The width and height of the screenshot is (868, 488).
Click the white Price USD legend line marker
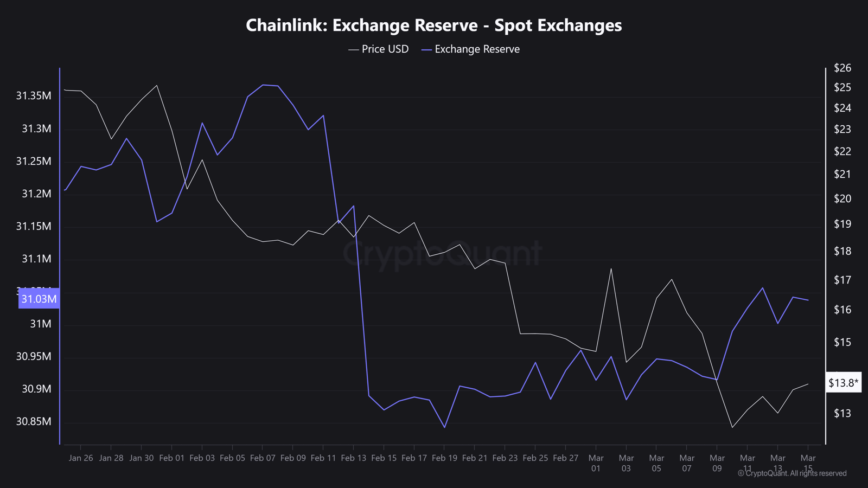coord(353,49)
